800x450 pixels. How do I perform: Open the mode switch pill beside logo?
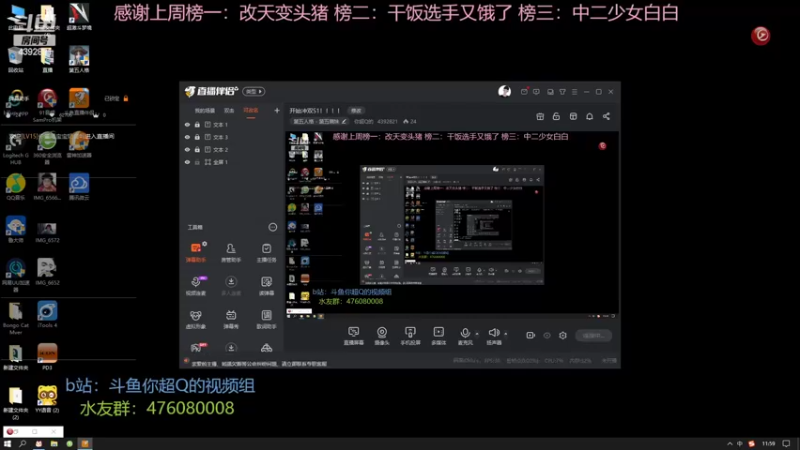pos(254,91)
